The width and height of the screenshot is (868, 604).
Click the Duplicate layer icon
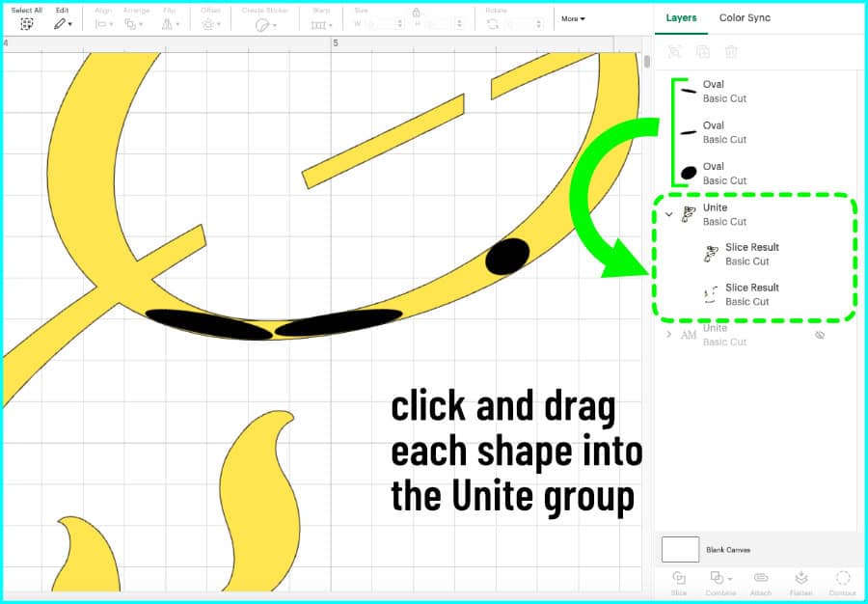pos(702,52)
